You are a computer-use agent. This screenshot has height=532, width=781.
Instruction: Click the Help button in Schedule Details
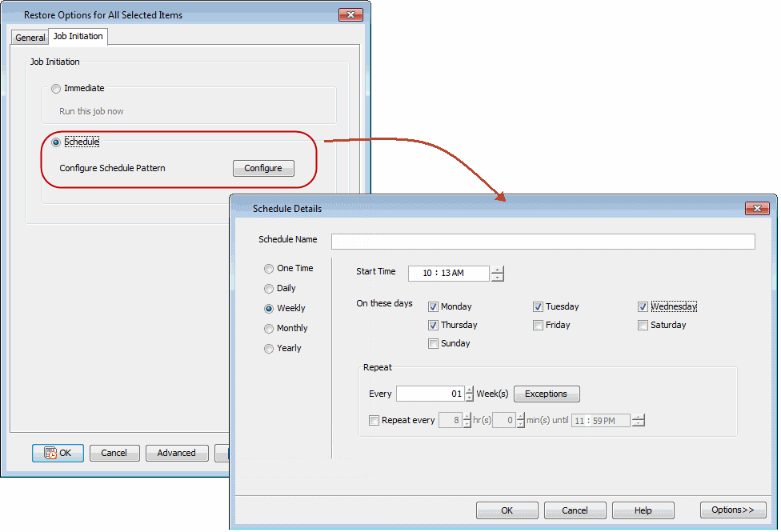pyautogui.click(x=643, y=510)
